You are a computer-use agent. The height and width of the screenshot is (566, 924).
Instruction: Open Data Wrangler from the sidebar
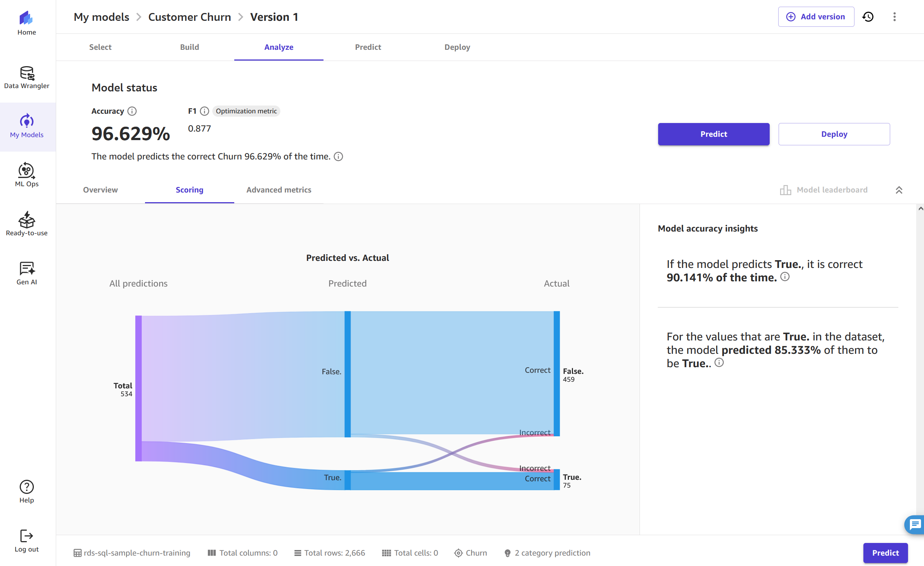pyautogui.click(x=27, y=77)
